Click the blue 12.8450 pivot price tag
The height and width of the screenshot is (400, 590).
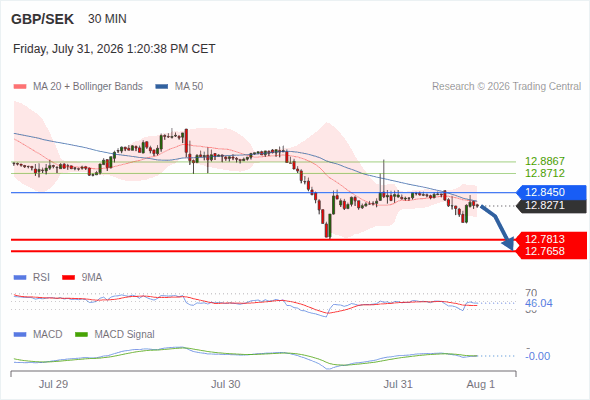pos(551,192)
